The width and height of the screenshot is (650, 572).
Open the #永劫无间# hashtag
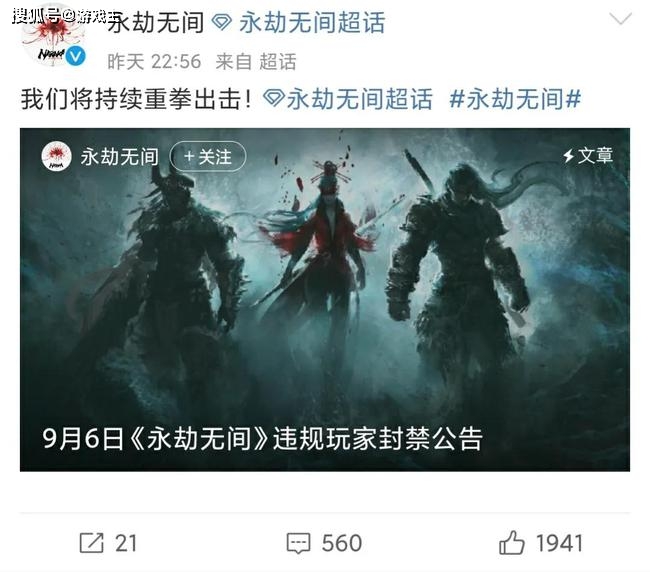[515, 99]
